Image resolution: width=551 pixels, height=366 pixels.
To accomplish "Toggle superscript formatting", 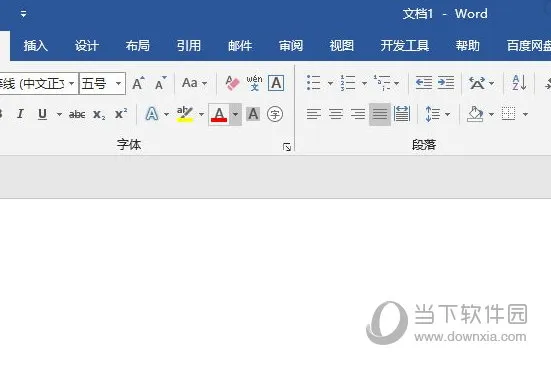I will (121, 113).
